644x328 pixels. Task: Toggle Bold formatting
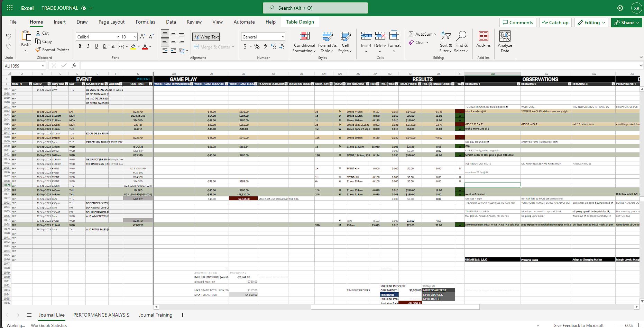point(80,46)
